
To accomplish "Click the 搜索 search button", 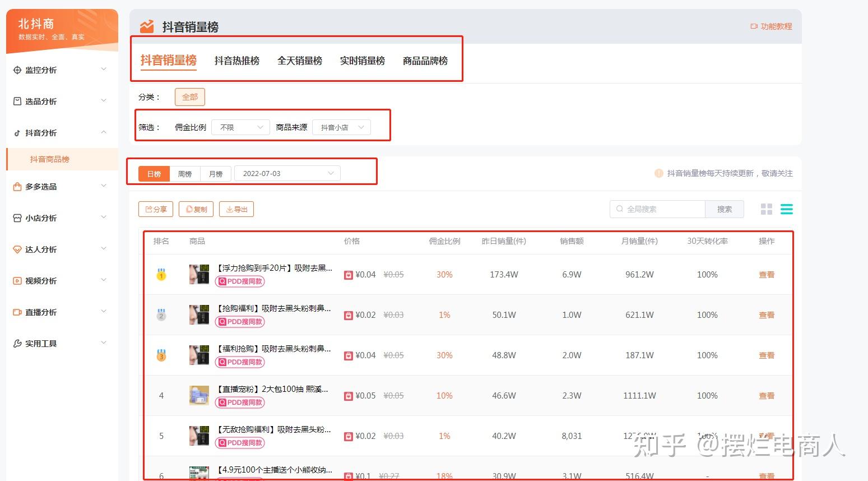I will coord(725,209).
